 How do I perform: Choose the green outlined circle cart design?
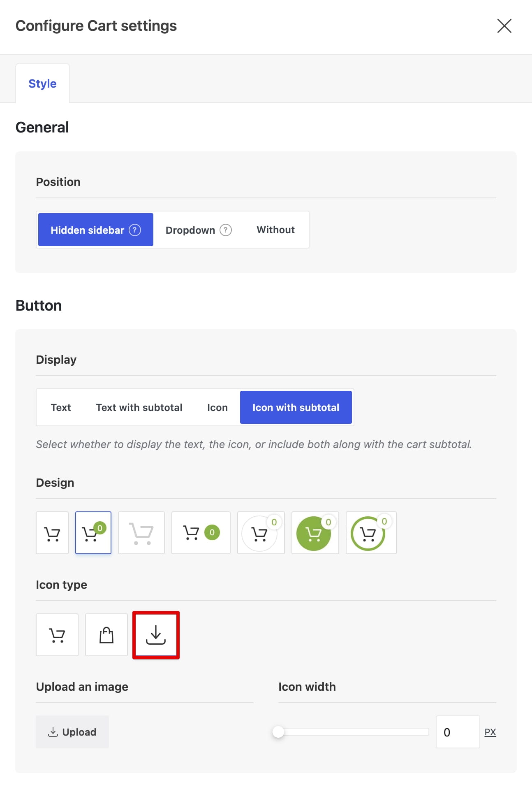point(371,533)
